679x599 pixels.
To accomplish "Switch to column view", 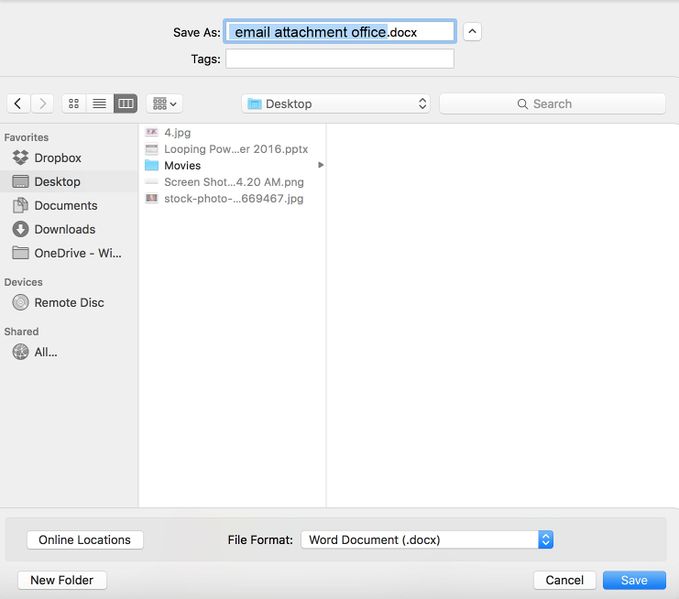I will [x=125, y=104].
